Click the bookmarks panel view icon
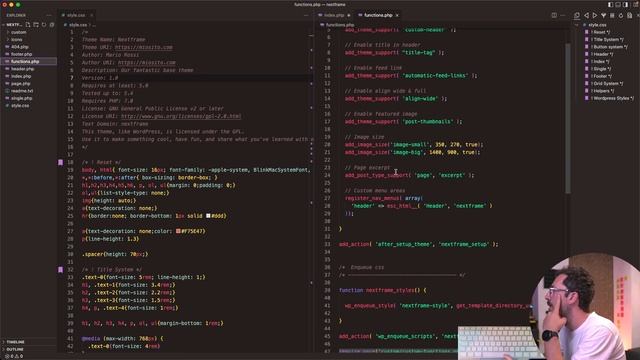 [577, 16]
